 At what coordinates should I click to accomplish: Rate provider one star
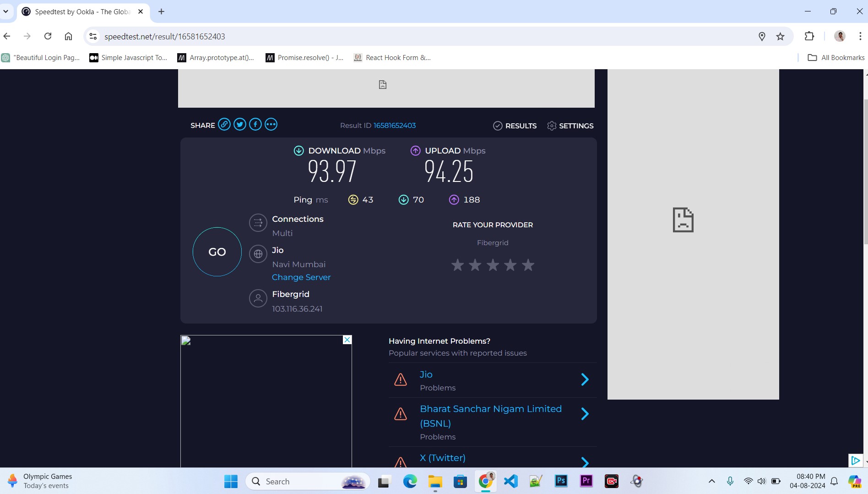pyautogui.click(x=457, y=265)
